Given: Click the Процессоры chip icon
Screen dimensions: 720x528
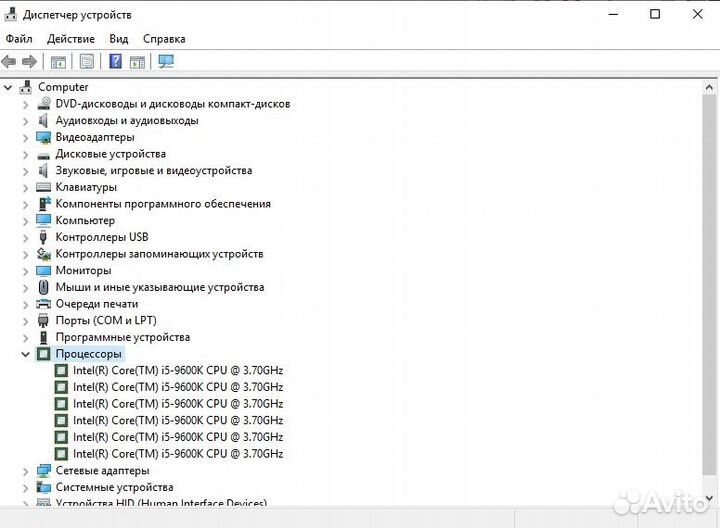Looking at the screenshot, I should (x=44, y=354).
